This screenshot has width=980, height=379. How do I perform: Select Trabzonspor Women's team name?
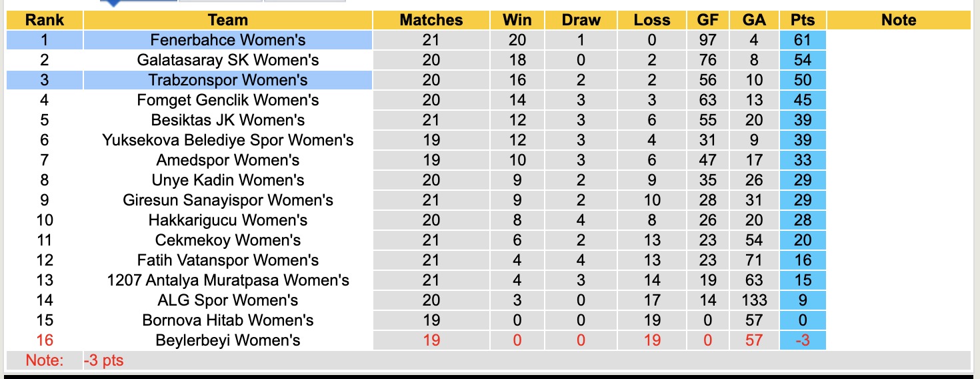pyautogui.click(x=227, y=80)
